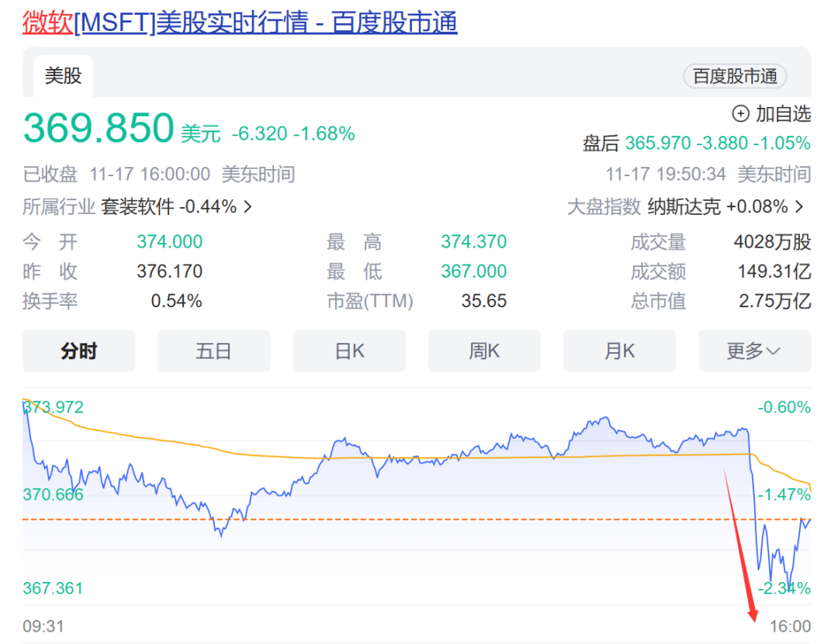Click the 加自选 text label
This screenshot has width=838, height=644.
[x=783, y=113]
